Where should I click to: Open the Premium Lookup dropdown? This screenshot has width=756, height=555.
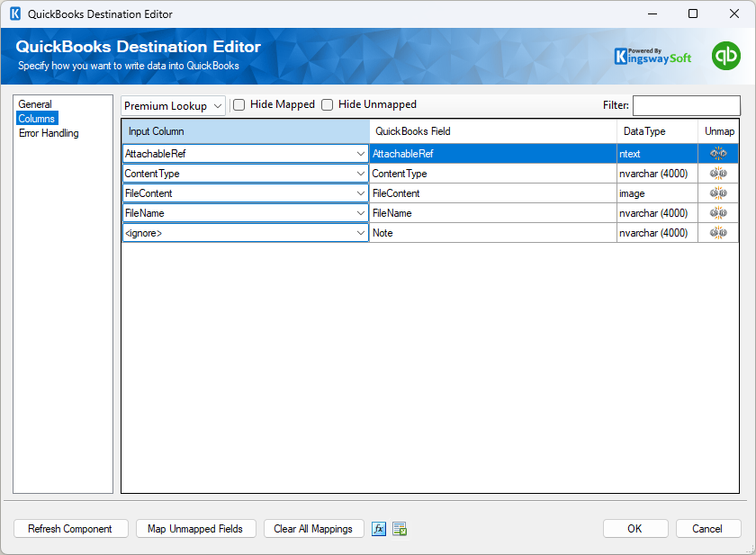pyautogui.click(x=173, y=106)
